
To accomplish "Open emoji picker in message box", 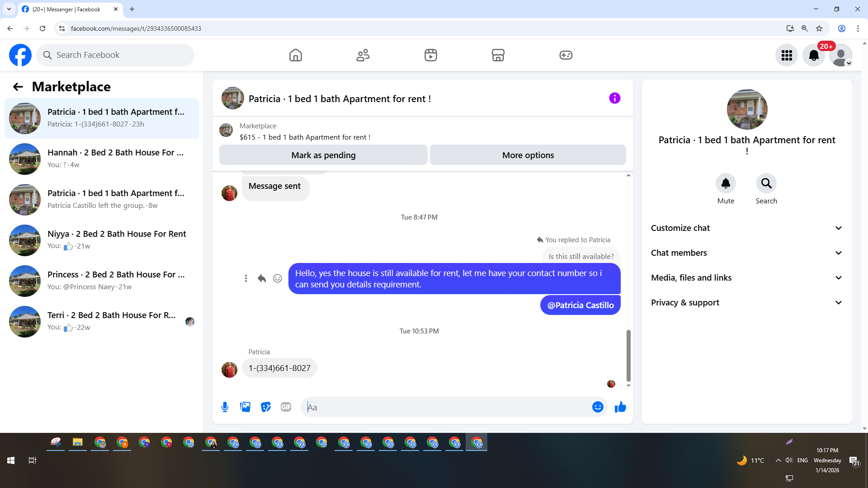I will (598, 407).
